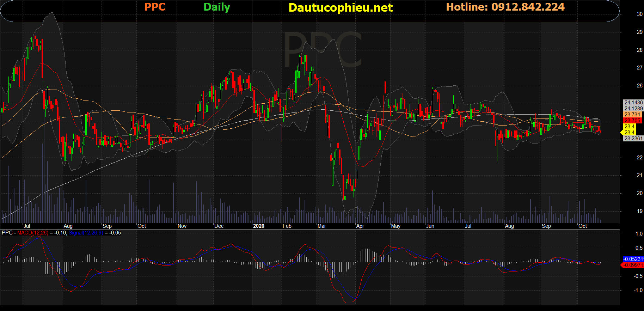Select the 2020 year marker on time axis
This screenshot has height=311, width=644.
[259, 226]
